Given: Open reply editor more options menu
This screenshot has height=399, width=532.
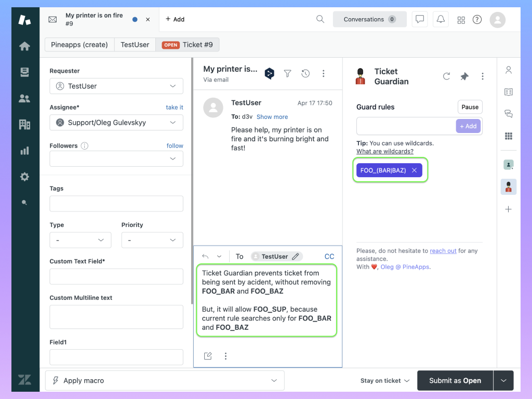Looking at the screenshot, I should [x=225, y=356].
